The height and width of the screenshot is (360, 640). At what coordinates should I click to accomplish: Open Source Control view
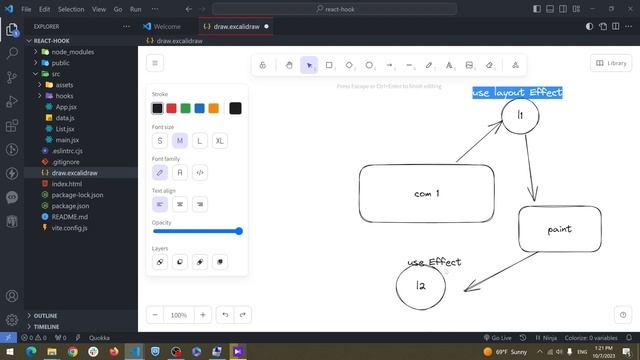(12, 77)
